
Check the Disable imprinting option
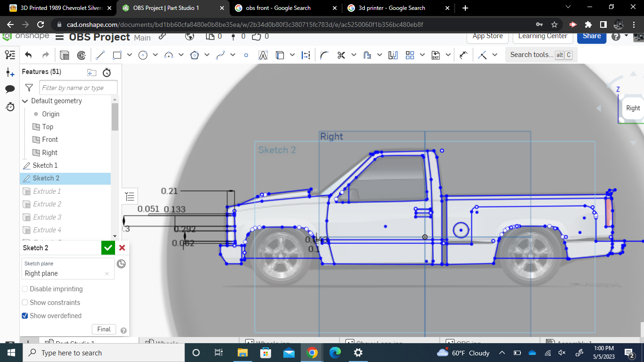(25, 289)
